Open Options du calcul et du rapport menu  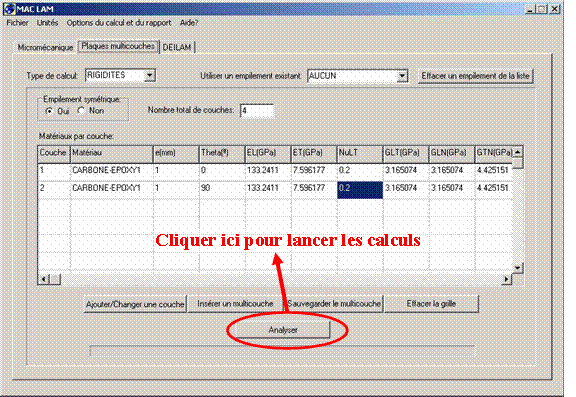click(x=119, y=23)
